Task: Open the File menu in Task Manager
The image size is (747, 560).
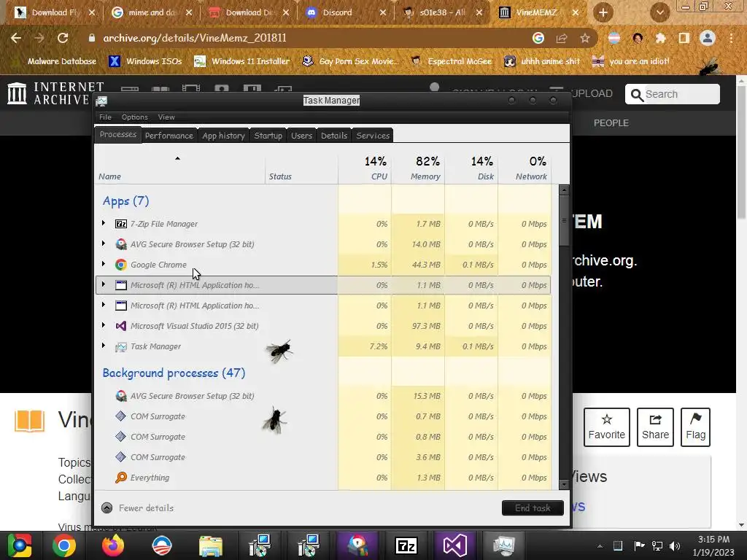Action: click(105, 117)
